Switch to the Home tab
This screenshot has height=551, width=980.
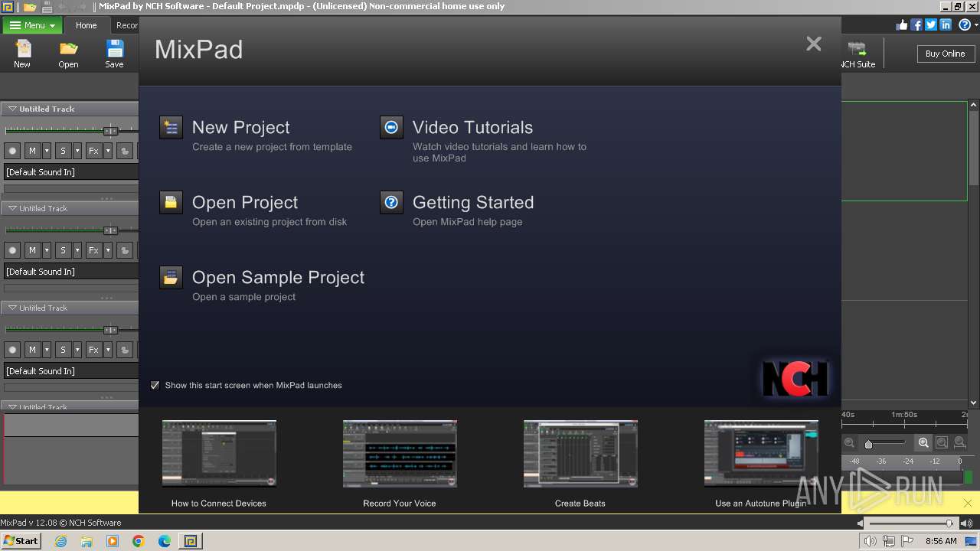pos(86,25)
